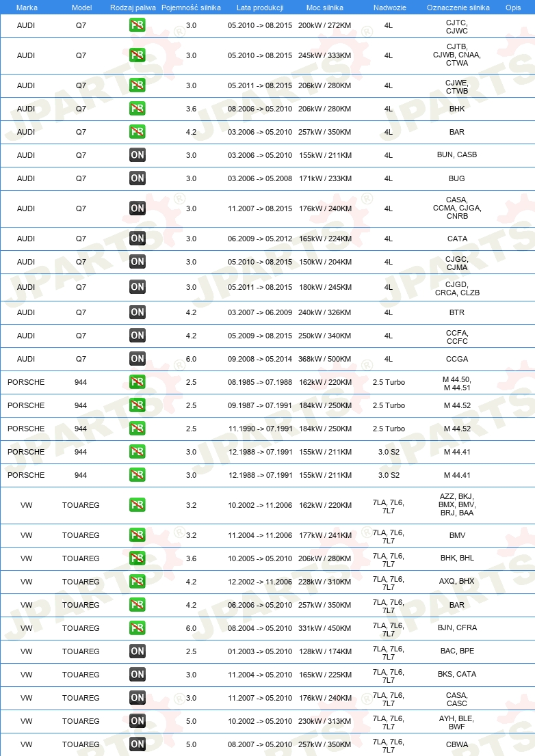535x756 pixels.
Task: Click the petrol icon in the Touareg 06.2006 BAR row
Action: point(138,605)
